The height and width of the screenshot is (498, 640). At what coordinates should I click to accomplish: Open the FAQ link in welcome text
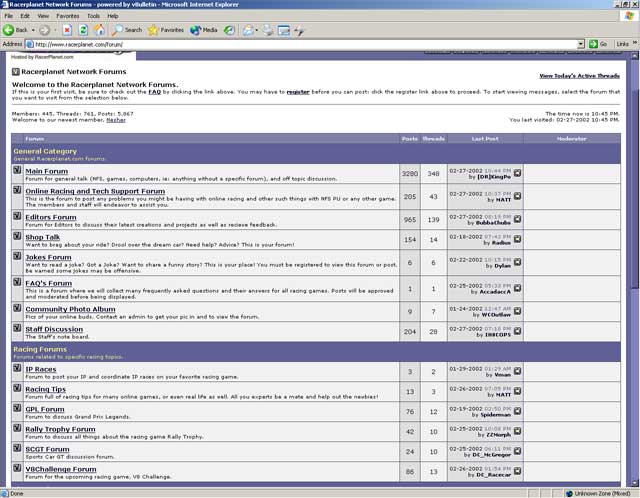pyautogui.click(x=154, y=92)
